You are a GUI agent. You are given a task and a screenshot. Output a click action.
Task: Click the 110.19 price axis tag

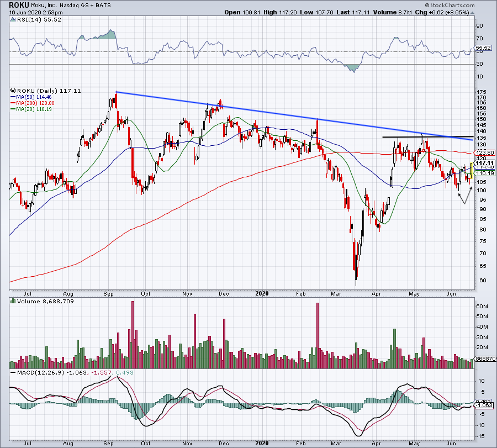485,173
